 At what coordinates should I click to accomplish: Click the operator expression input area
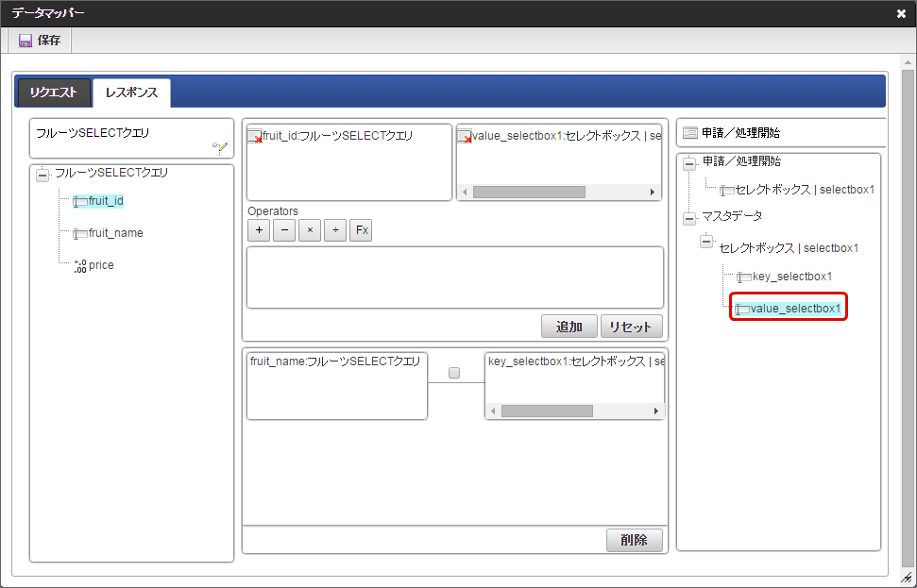pyautogui.click(x=455, y=277)
